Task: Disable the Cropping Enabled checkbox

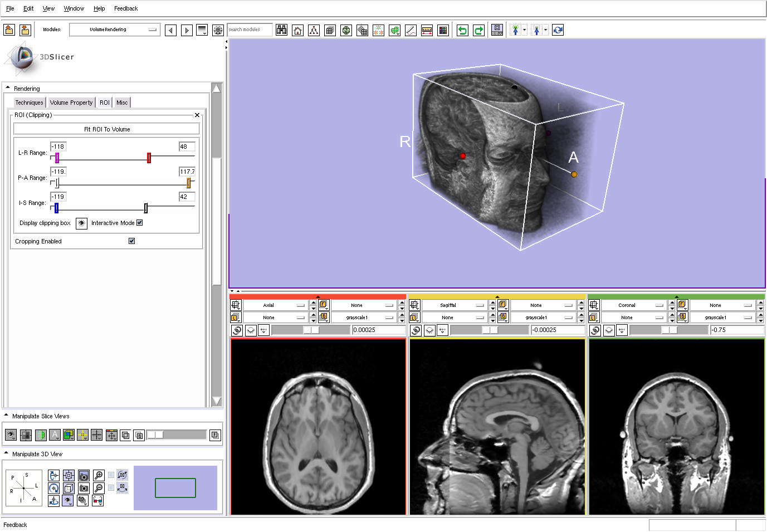Action: click(132, 241)
